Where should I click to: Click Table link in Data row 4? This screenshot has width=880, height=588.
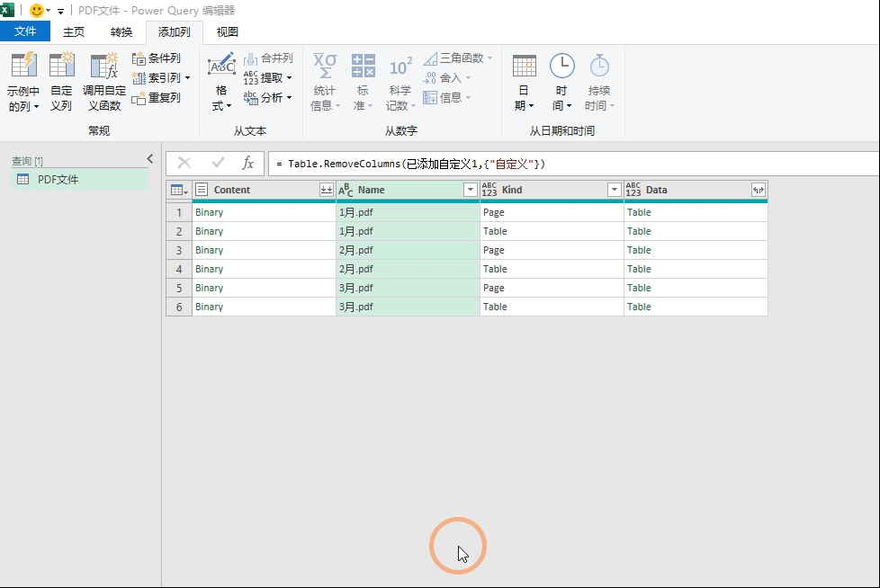[x=639, y=269]
